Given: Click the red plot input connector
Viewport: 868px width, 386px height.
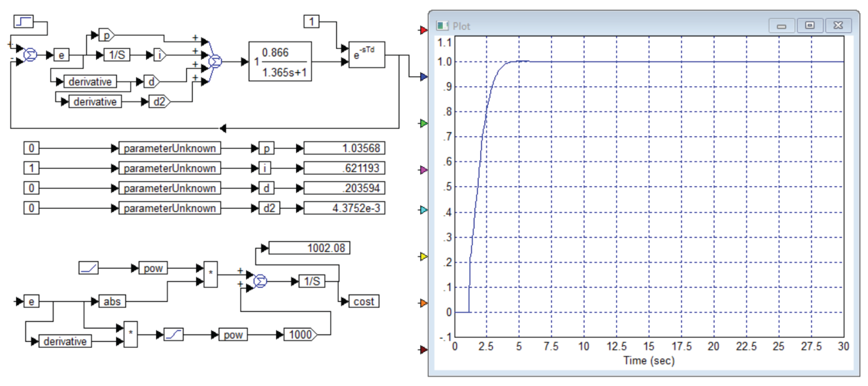Looking at the screenshot, I should [423, 30].
